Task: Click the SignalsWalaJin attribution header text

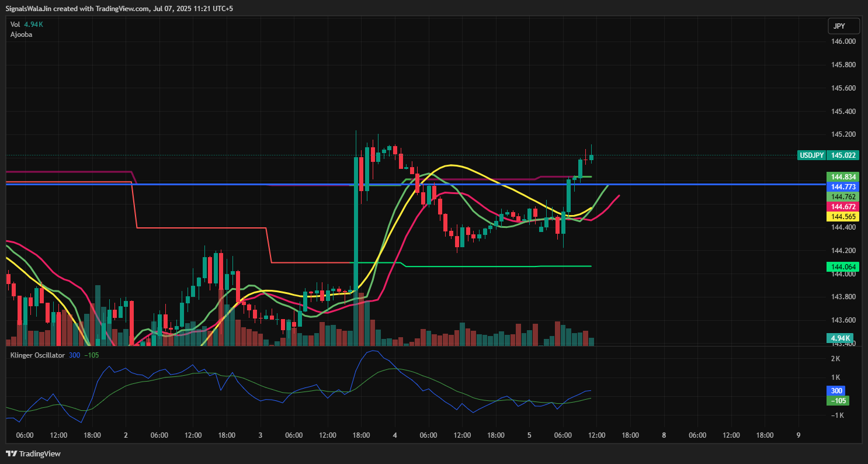Action: 120,9
